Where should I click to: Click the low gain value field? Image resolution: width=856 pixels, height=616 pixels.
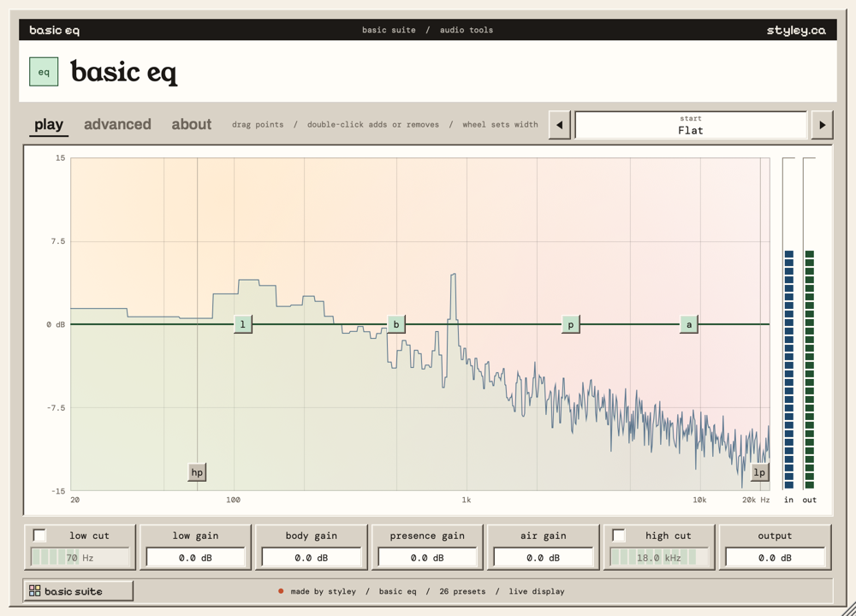coord(195,558)
